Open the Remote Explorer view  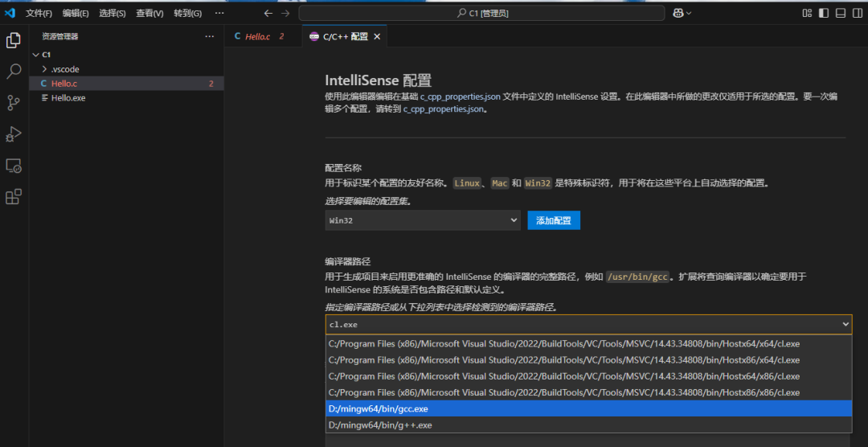pos(14,166)
